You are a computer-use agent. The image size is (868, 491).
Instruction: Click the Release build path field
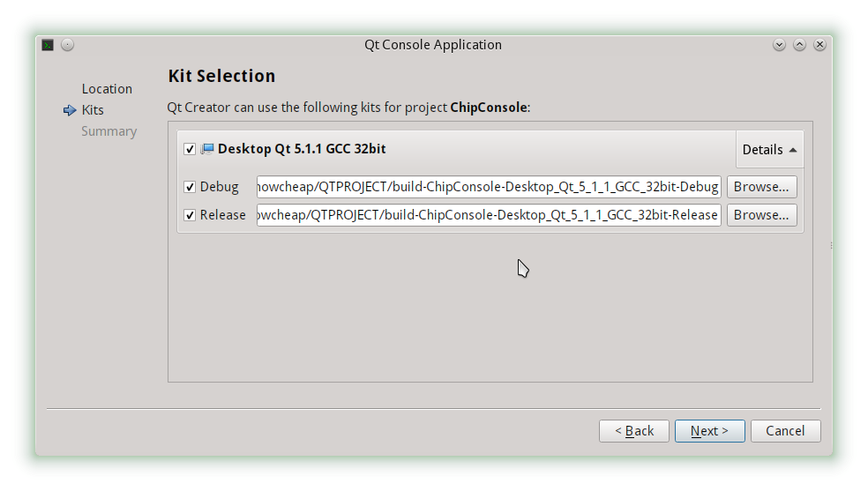click(x=489, y=215)
